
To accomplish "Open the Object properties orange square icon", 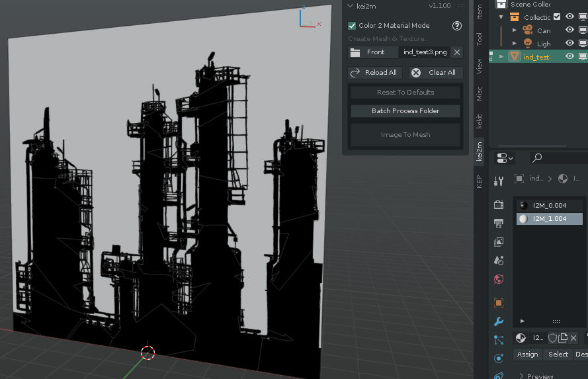I will tap(499, 303).
